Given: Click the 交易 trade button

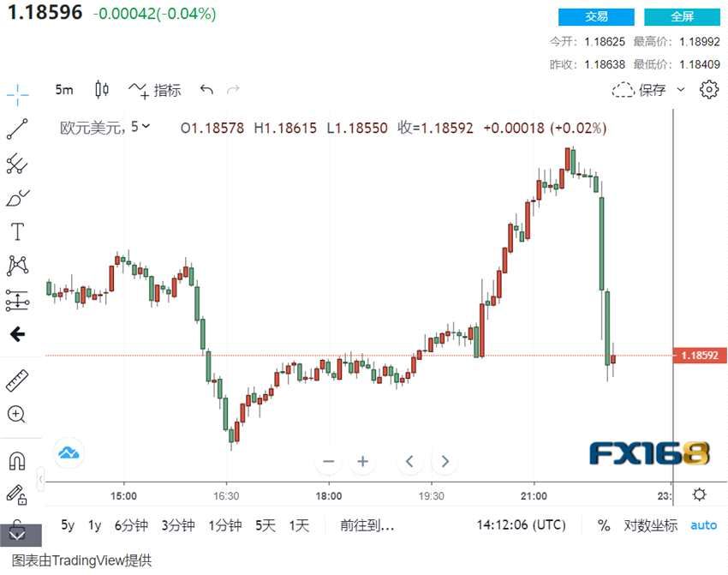Looking at the screenshot, I should click(596, 16).
